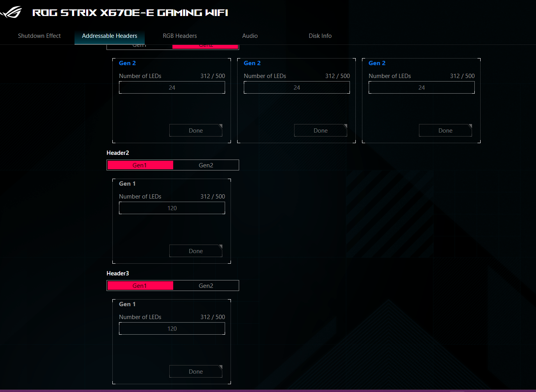The height and width of the screenshot is (392, 536).
Task: Edit Header3 LED count field showing 120
Action: pos(172,328)
